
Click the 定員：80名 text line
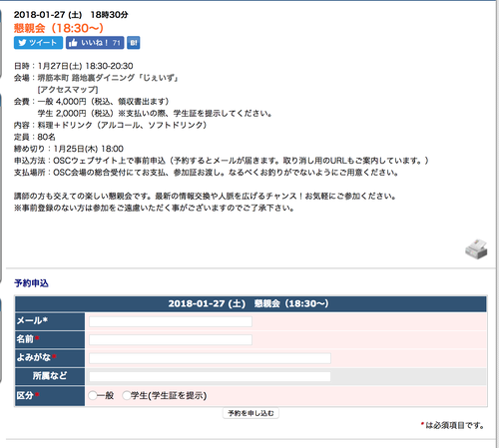[35, 137]
